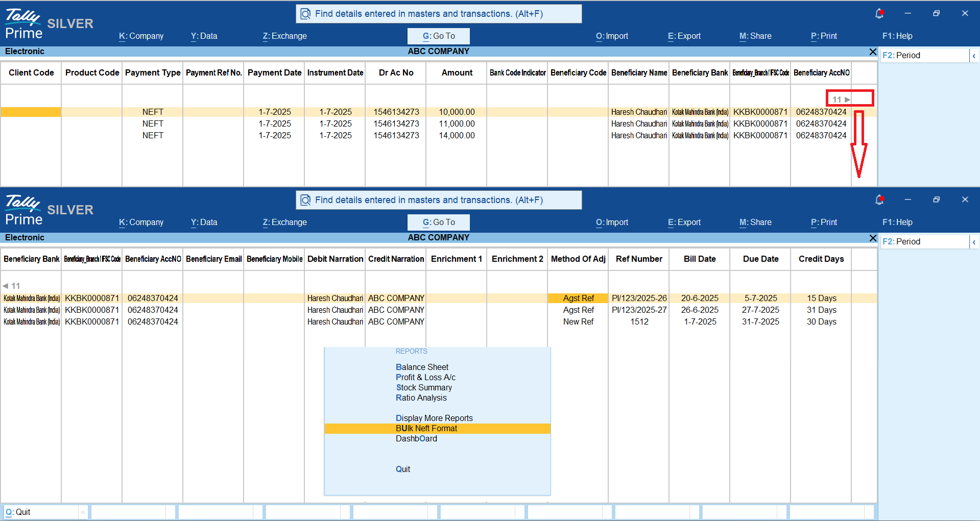Click the 15 Days credit days cell
Image resolution: width=980 pixels, height=521 pixels.
821,299
